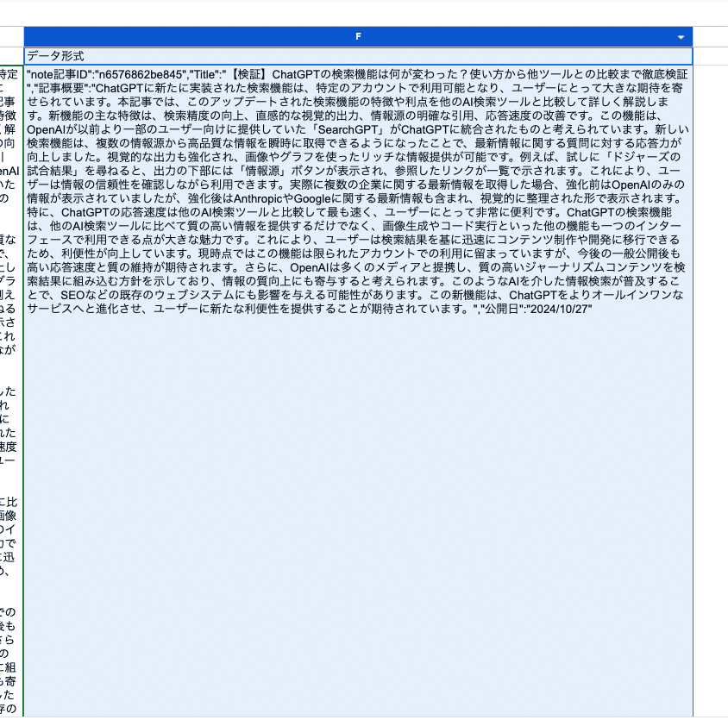Click the empty cell right of データ形式
Viewport: 728px width, 720px height.
(x=711, y=55)
